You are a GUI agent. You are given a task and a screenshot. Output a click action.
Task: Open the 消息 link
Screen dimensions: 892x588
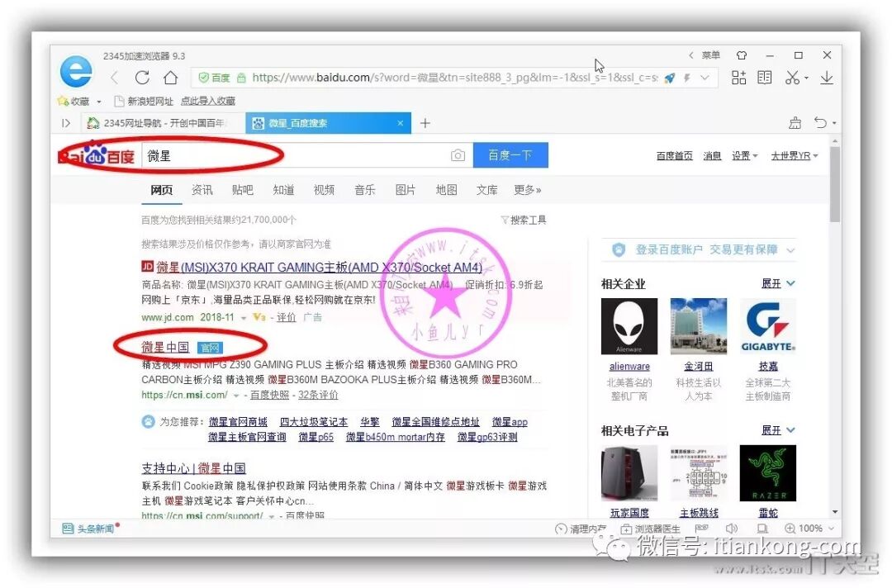click(712, 156)
